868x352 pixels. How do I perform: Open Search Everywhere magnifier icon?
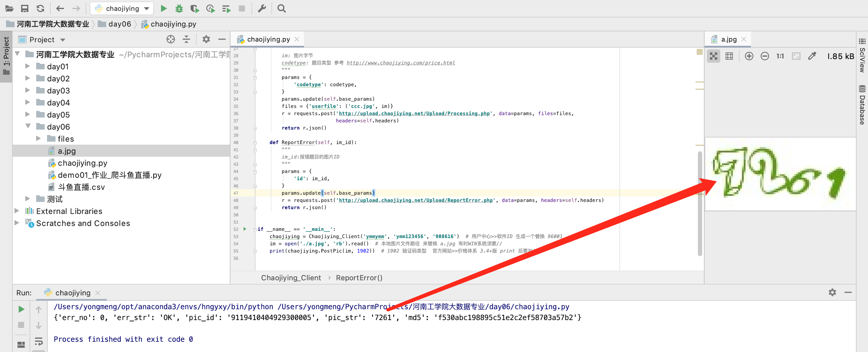click(x=282, y=8)
